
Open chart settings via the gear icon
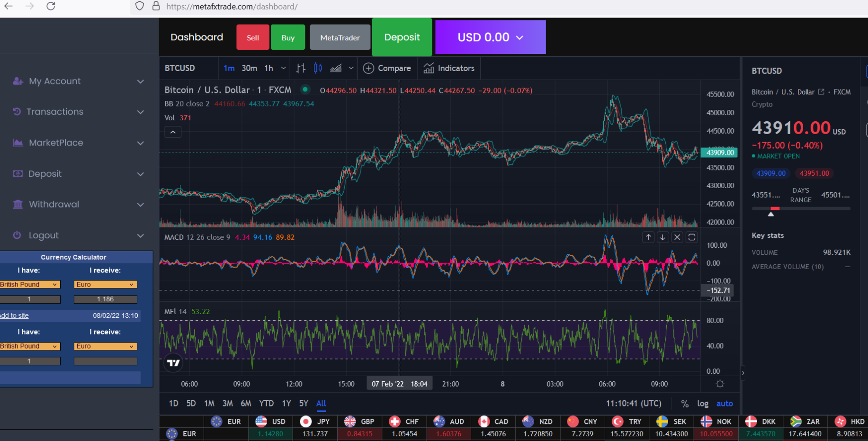720,384
